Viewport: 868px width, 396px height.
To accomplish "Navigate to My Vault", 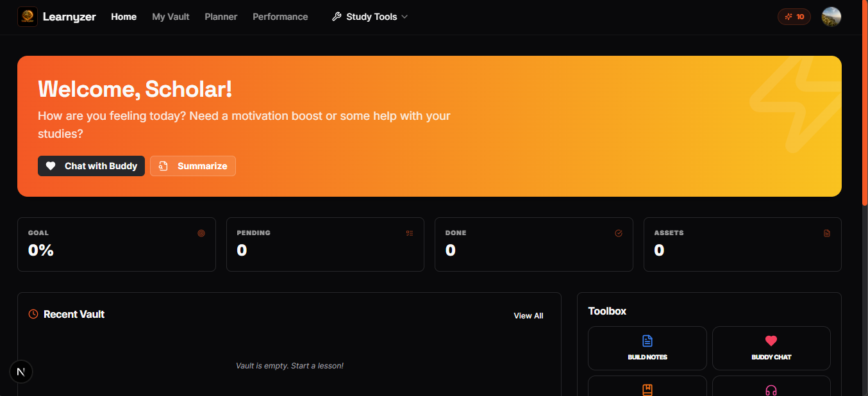I will click(x=170, y=17).
